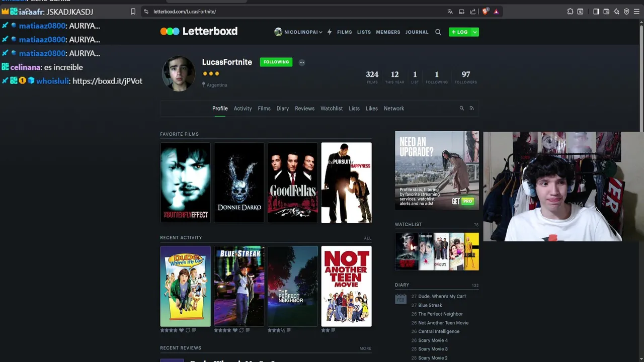Open the Brave Rewards triangle icon
The height and width of the screenshot is (362, 644).
[496, 12]
